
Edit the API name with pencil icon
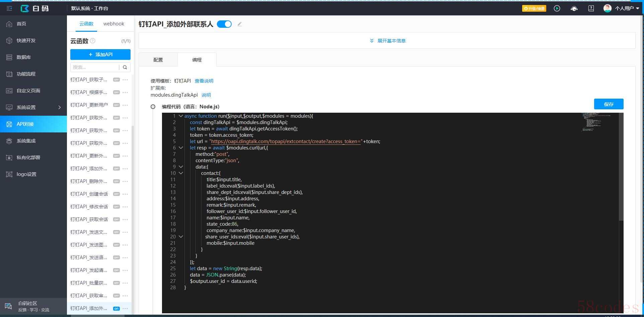click(240, 24)
